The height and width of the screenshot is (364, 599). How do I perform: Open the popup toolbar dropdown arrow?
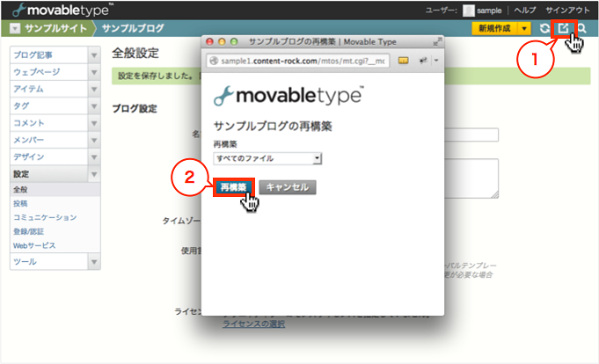pos(436,61)
